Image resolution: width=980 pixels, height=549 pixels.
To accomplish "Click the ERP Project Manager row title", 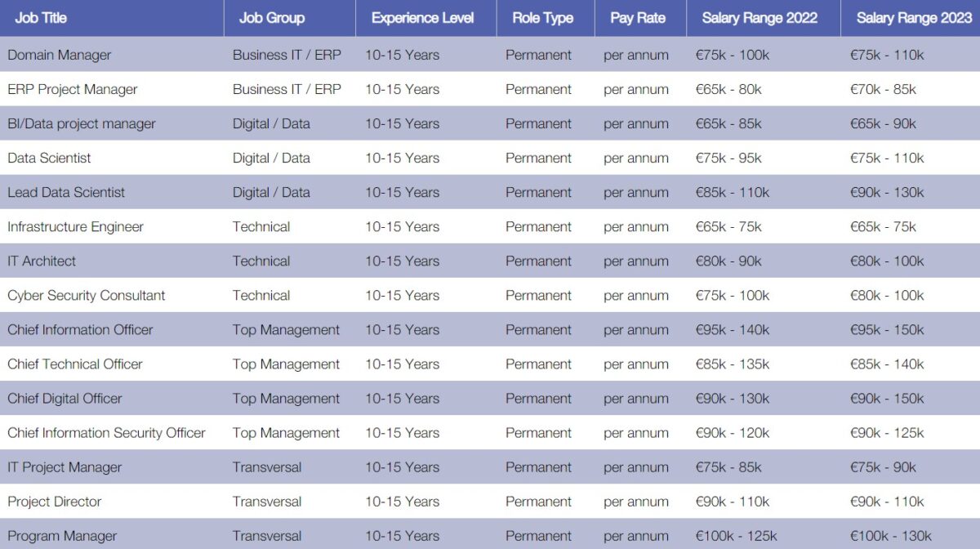I will (x=73, y=89).
